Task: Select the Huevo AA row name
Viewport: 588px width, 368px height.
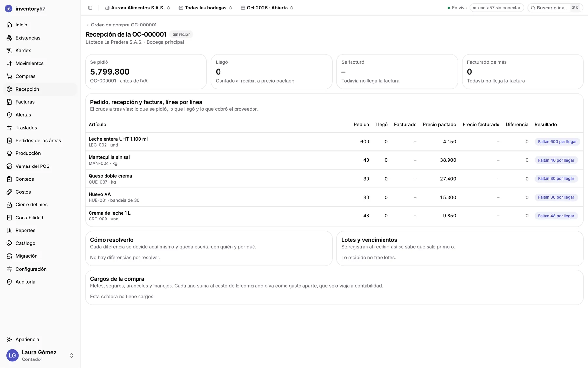Action: coord(100,194)
